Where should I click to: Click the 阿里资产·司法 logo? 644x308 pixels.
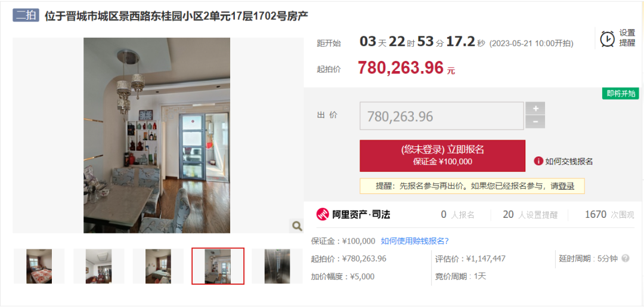click(x=353, y=214)
